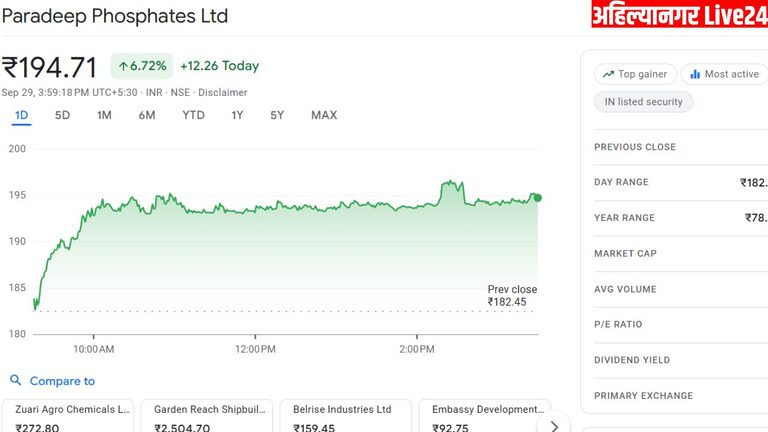Open the Disclaimer link

(x=223, y=92)
